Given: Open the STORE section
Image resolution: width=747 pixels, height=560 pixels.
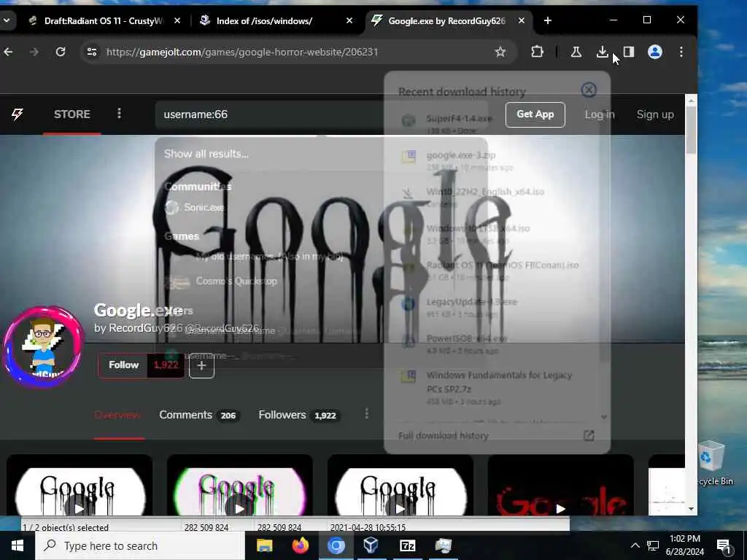Looking at the screenshot, I should [72, 114].
